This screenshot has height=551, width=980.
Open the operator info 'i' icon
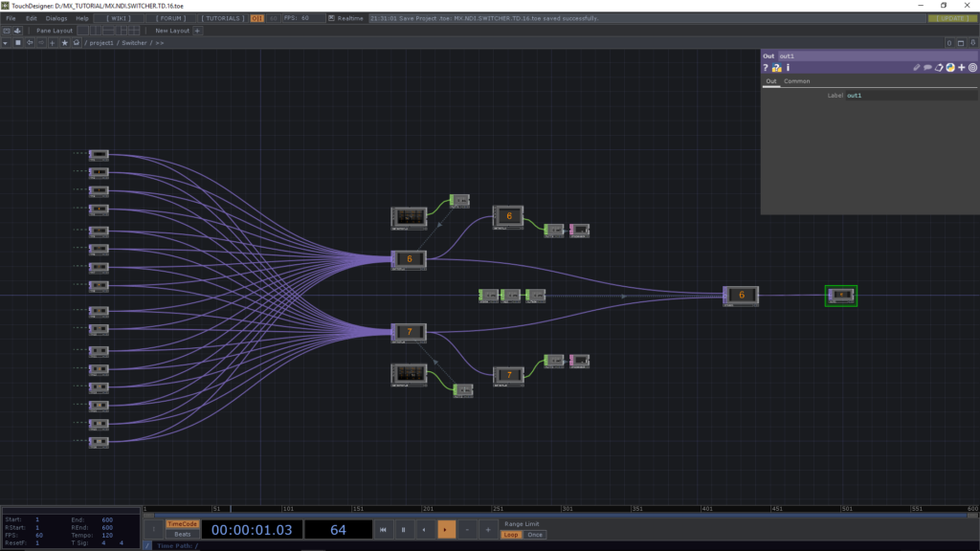[x=788, y=68]
